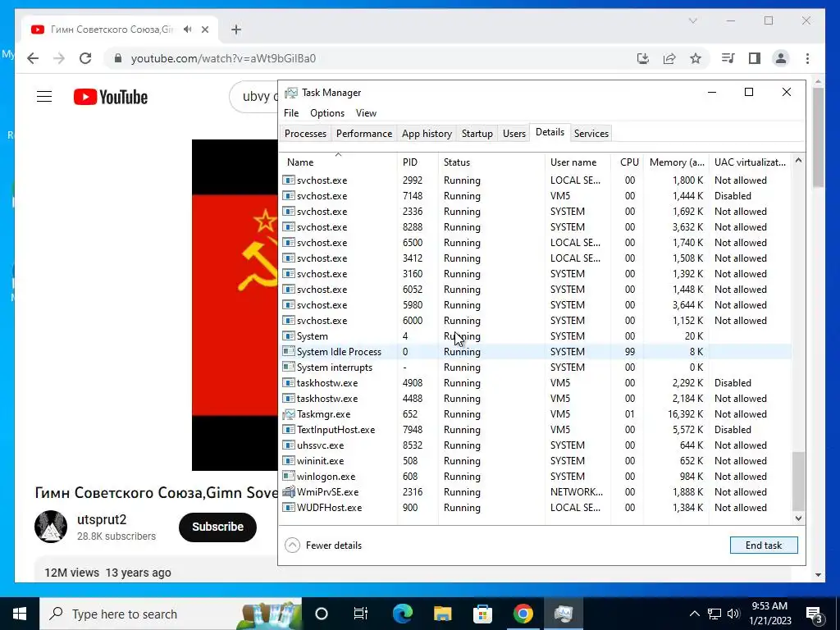Click the End task button
The height and width of the screenshot is (630, 840).
764,546
